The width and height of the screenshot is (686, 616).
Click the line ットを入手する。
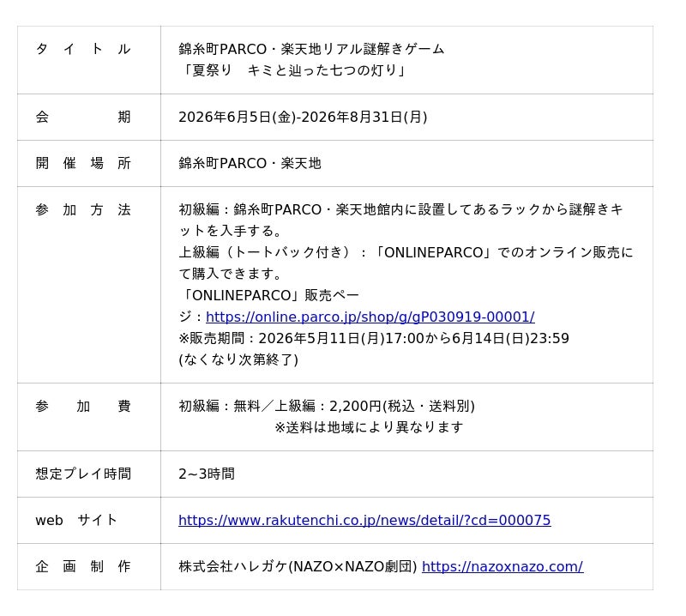tap(231, 231)
